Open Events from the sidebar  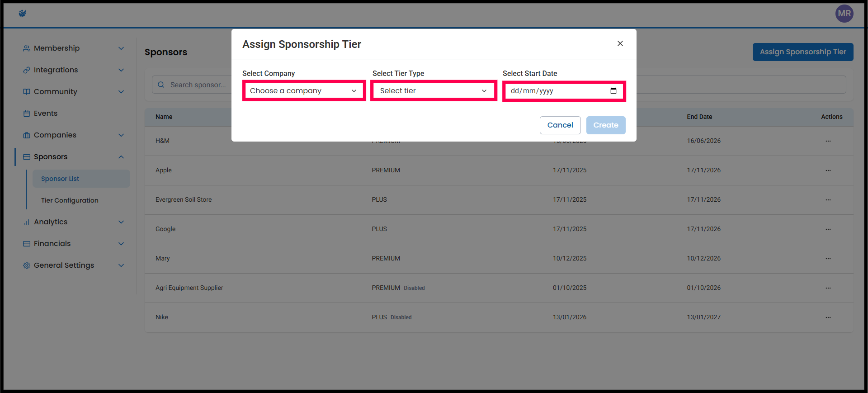46,114
